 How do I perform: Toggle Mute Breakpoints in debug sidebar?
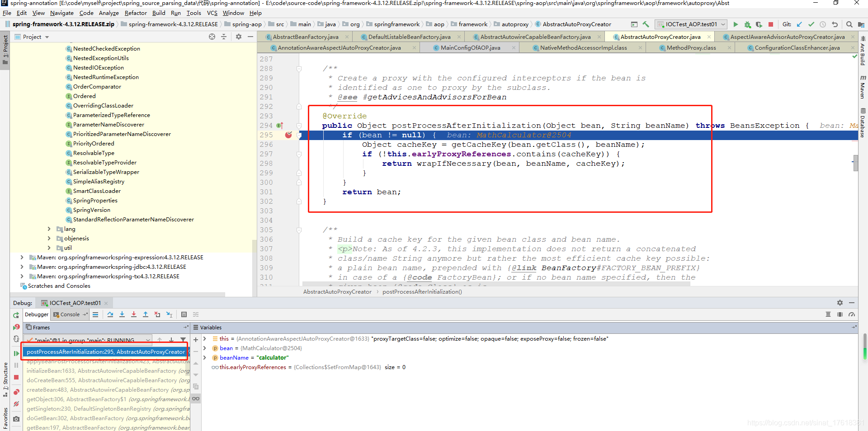click(16, 404)
